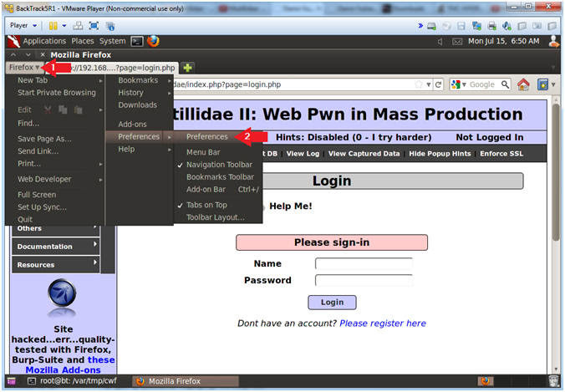Viewport: 565px width, 392px height.
Task: Expand Documentation sidebar menu
Action: (55, 247)
